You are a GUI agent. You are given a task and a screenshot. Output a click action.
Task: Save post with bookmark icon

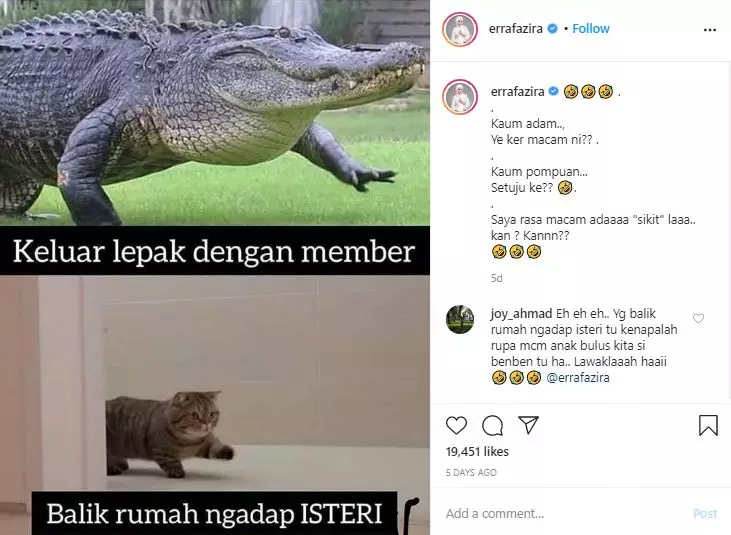click(x=708, y=425)
